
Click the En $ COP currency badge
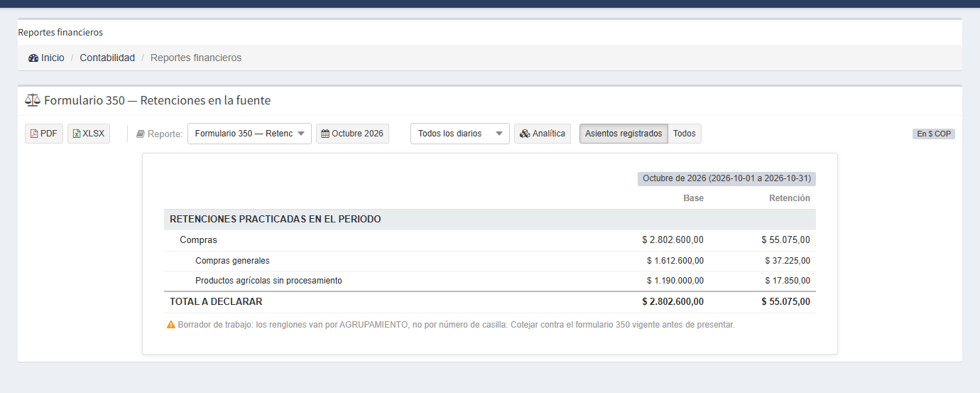[934, 134]
